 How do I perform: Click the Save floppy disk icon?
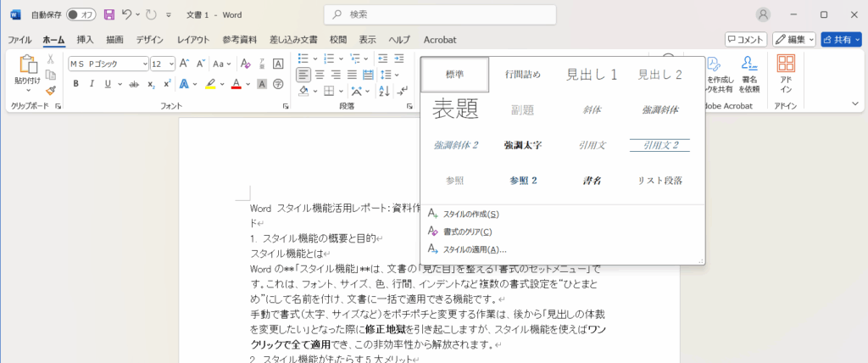pos(108,14)
